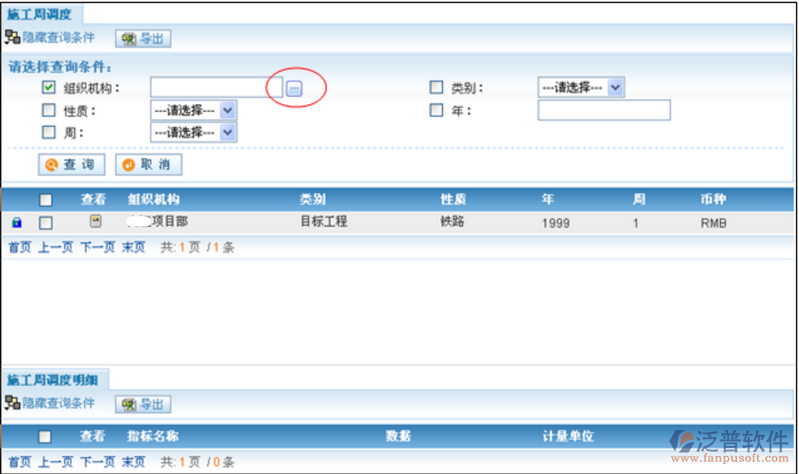The width and height of the screenshot is (799, 474).
Task: Click the 计量单位 column header
Action: [x=568, y=436]
